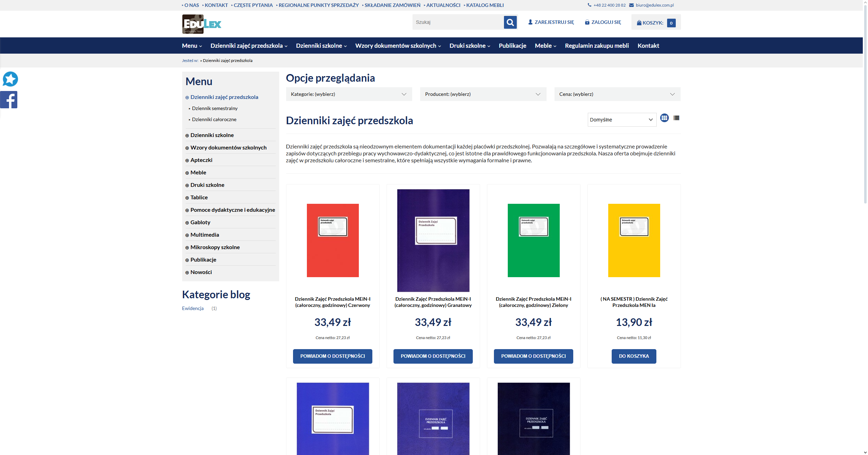Click Powiadom o dostępności for Granatowy diary
This screenshot has height=455, width=868.
pos(433,356)
